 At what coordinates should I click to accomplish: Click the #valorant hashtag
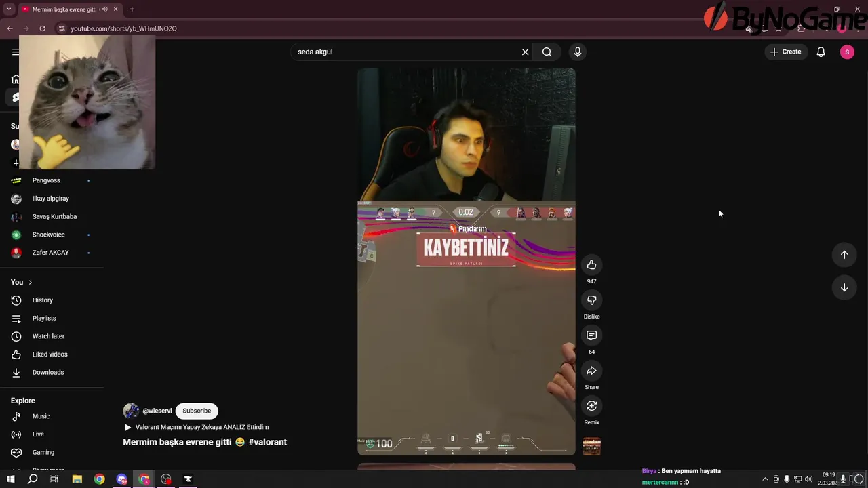coord(268,442)
